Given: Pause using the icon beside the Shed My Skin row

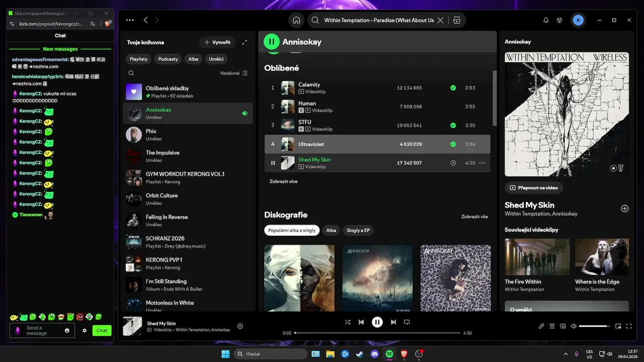Looking at the screenshot, I should click(x=273, y=163).
